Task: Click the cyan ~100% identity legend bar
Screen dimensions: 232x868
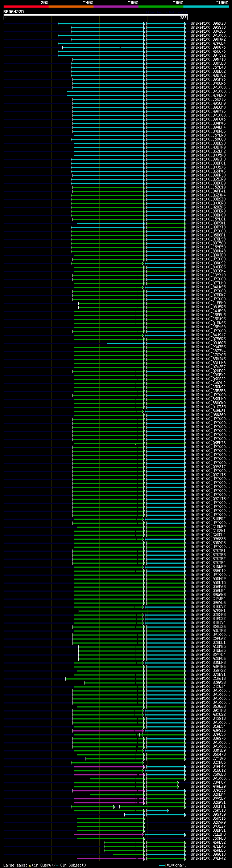Action: point(206,7)
